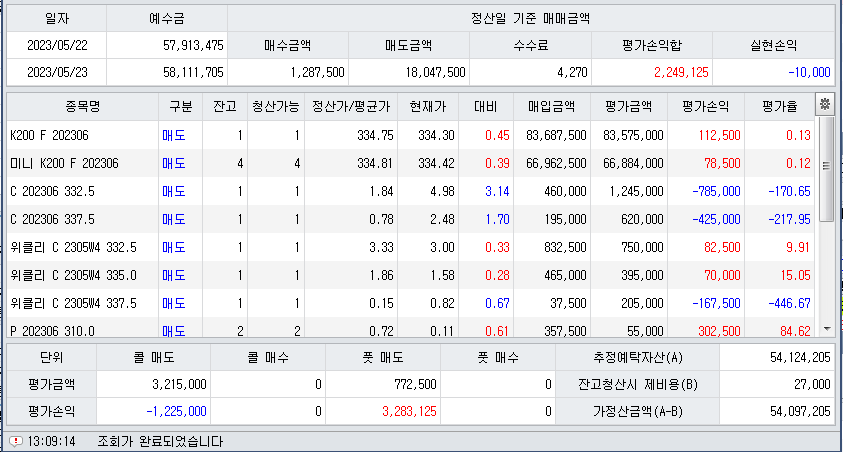Image resolution: width=843 pixels, height=452 pixels.
Task: Click the 종목명 column header
Action: coord(83,106)
